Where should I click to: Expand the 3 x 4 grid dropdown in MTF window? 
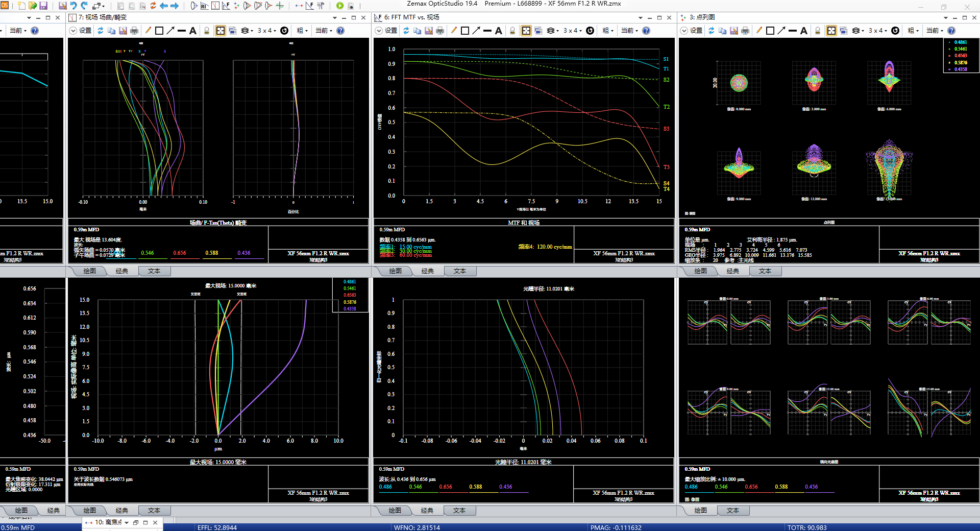point(573,31)
